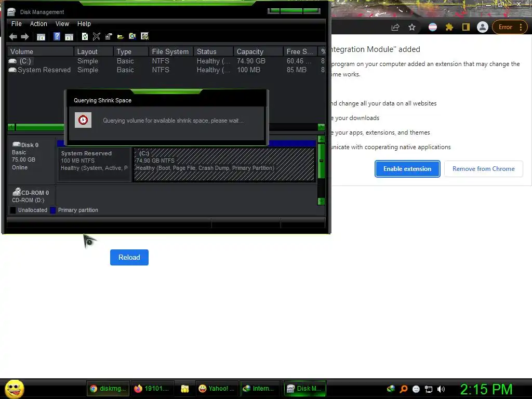This screenshot has height=399, width=532.
Task: Sort by the Volume column header
Action: pyautogui.click(x=41, y=51)
